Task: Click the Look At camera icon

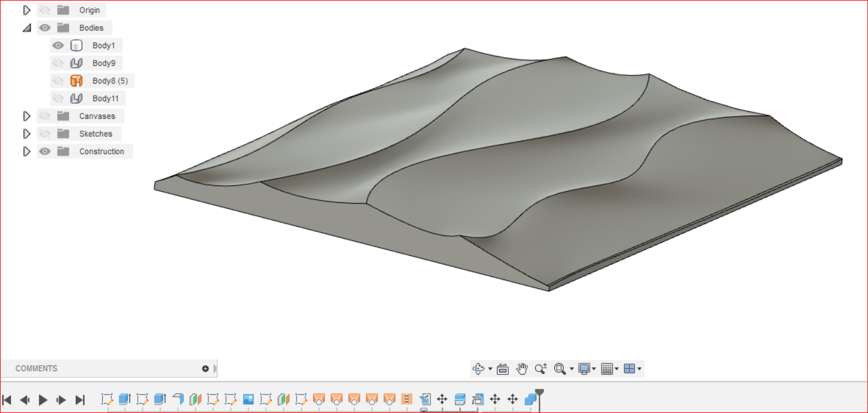Action: pyautogui.click(x=502, y=369)
